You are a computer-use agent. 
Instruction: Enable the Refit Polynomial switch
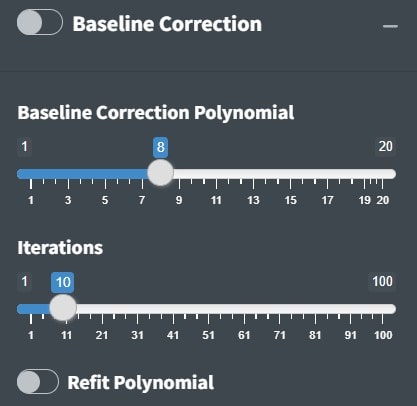tap(38, 382)
